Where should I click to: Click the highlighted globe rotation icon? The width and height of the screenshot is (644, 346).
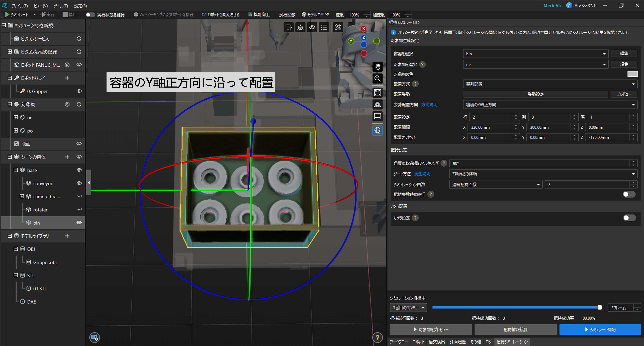(x=377, y=130)
